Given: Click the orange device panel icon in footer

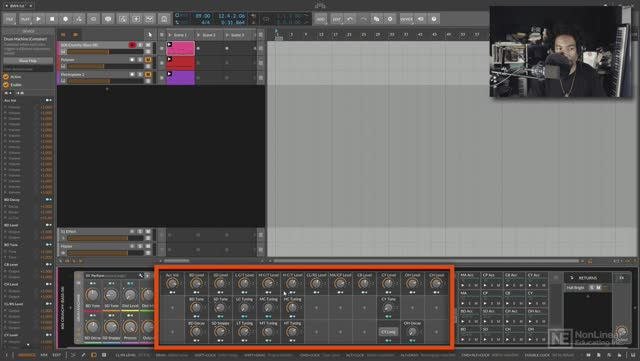Looking at the screenshot, I should click(94, 355).
